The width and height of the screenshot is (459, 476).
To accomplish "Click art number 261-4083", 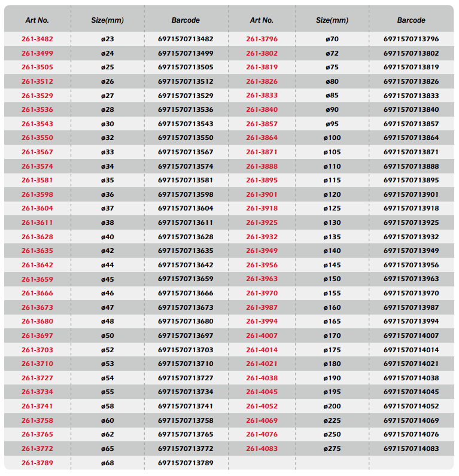I will pos(262,448).
